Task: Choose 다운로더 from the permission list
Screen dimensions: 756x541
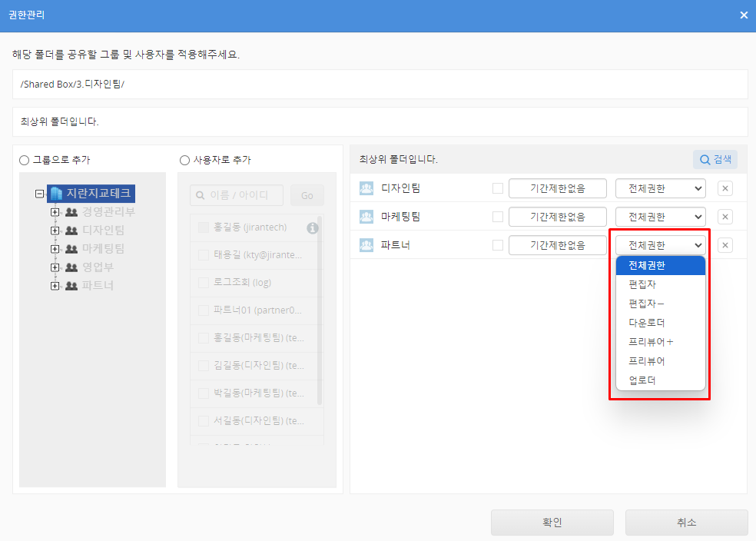Action: (x=646, y=323)
